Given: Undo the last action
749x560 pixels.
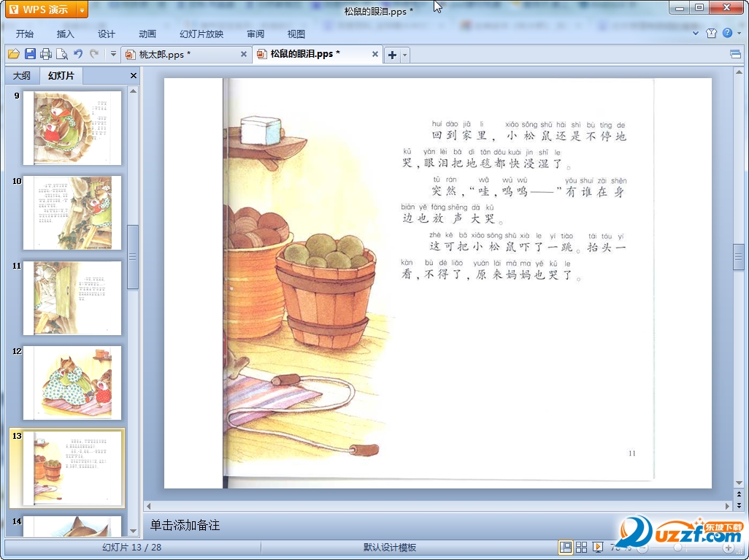Looking at the screenshot, I should pos(78,54).
